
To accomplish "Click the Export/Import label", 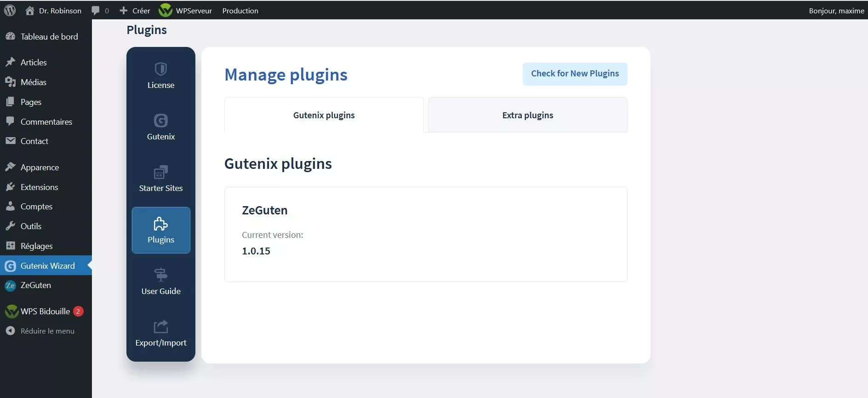I will click(161, 343).
